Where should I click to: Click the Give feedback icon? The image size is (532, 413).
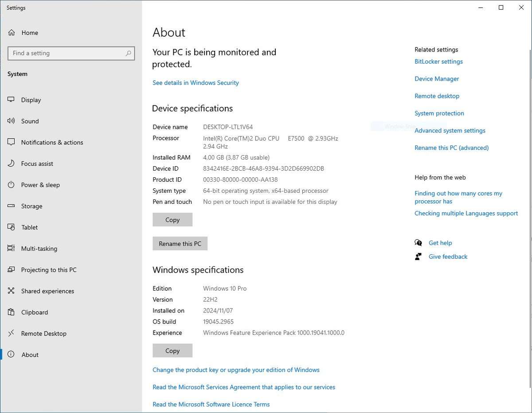click(x=418, y=256)
